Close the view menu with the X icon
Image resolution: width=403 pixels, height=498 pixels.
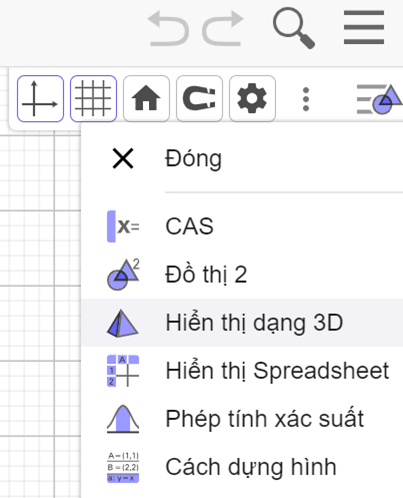click(x=123, y=159)
